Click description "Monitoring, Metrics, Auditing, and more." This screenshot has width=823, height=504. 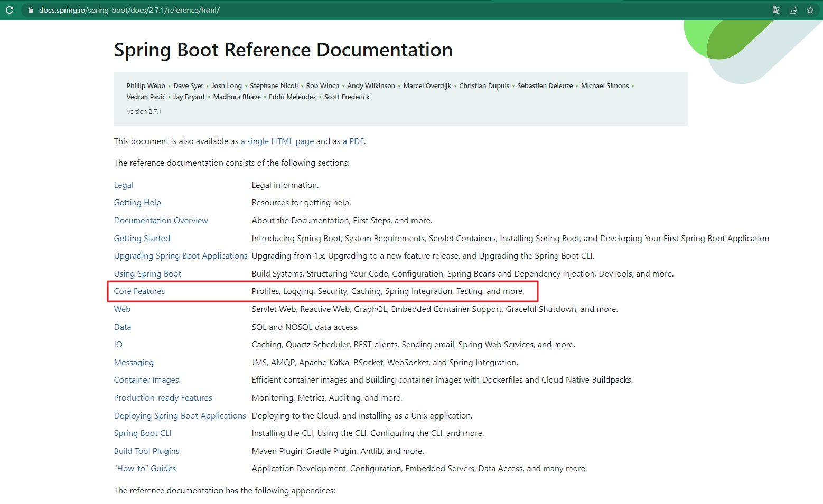(x=327, y=398)
